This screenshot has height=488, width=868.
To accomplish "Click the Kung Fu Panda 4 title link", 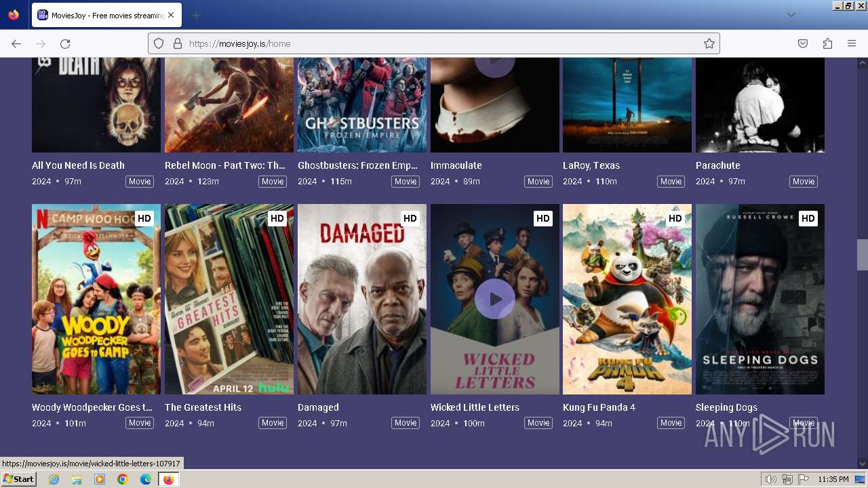I will pyautogui.click(x=599, y=407).
